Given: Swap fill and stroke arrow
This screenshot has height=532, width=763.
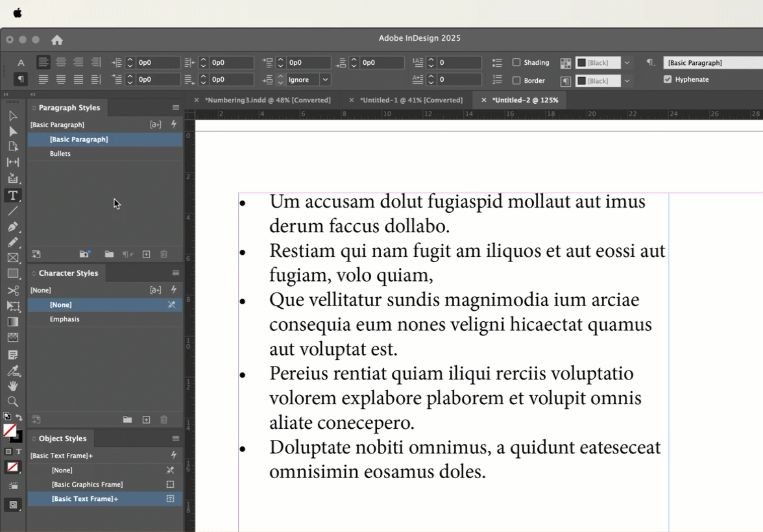Looking at the screenshot, I should [x=18, y=418].
